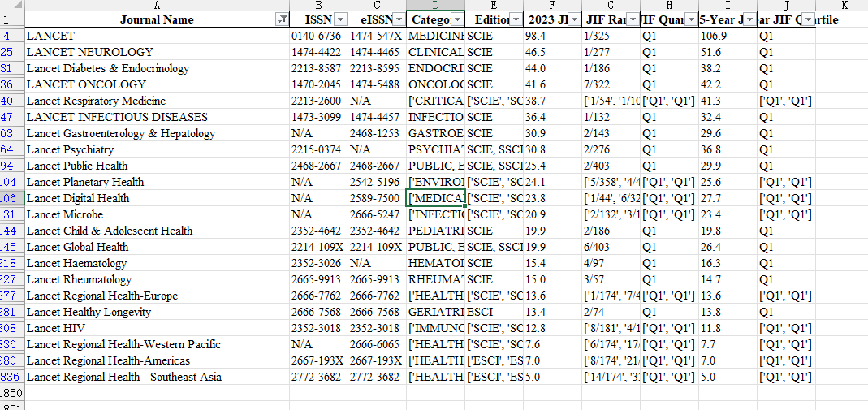The width and height of the screenshot is (868, 410).
Task: Click the LANCET NEUROLOGY cell
Action: (x=158, y=53)
